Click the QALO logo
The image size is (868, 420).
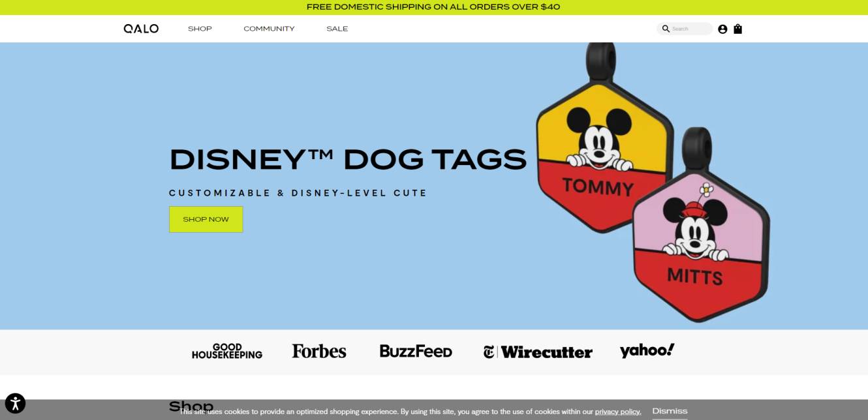pyautogui.click(x=141, y=29)
